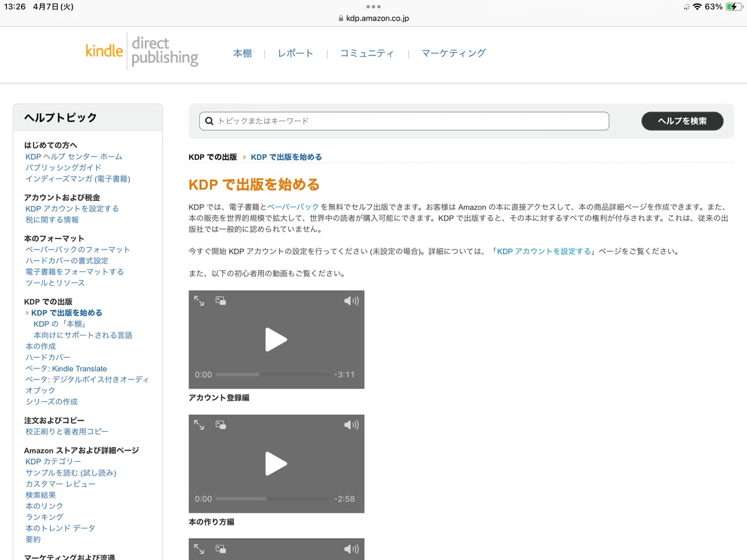Image resolution: width=747 pixels, height=560 pixels.
Task: Open ハードカバー sidebar link
Action: pyautogui.click(x=48, y=358)
